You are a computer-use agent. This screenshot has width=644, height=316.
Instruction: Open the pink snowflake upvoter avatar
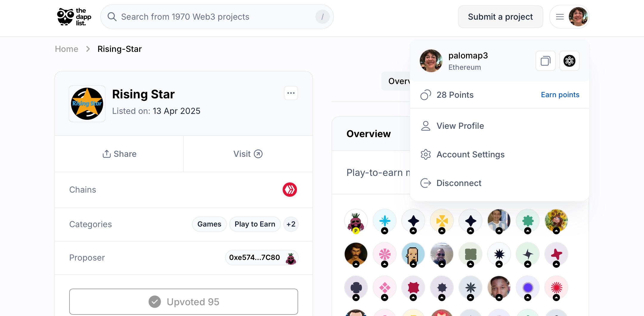[x=385, y=254]
